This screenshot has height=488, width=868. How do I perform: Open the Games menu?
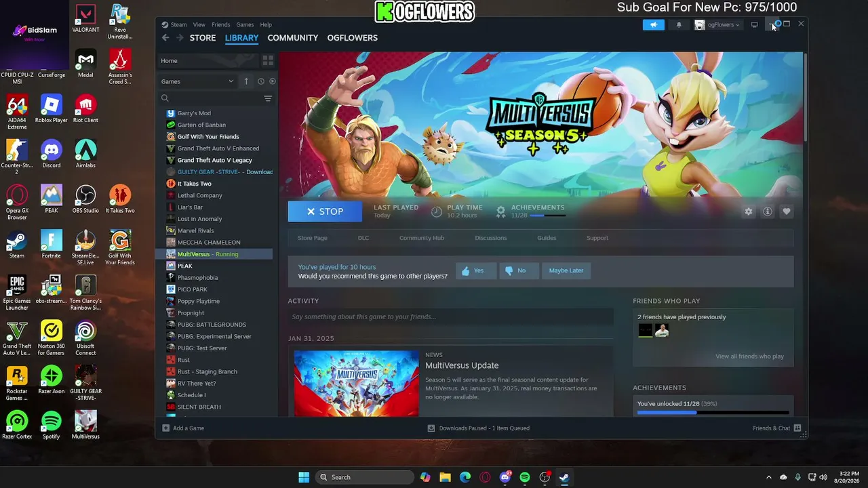245,24
